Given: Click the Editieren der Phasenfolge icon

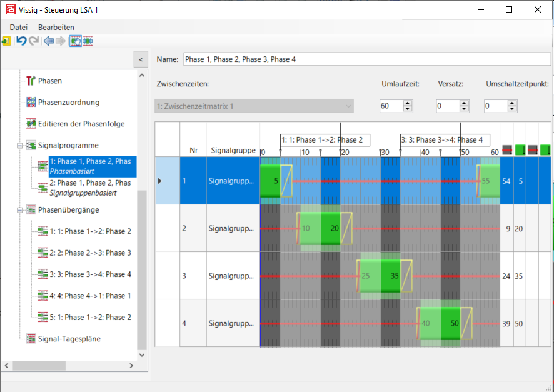Looking at the screenshot, I should (31, 124).
